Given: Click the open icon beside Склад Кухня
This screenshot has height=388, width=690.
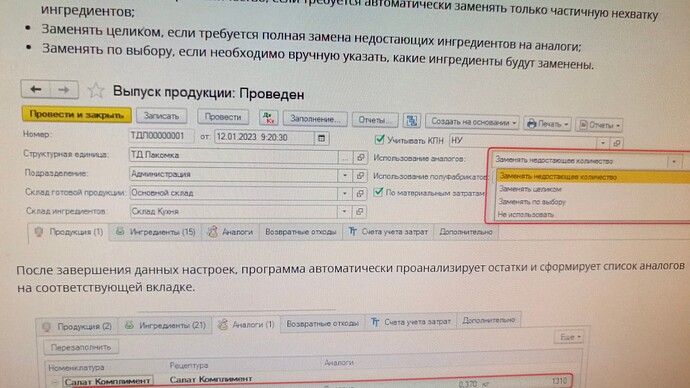Looking at the screenshot, I should 360,212.
